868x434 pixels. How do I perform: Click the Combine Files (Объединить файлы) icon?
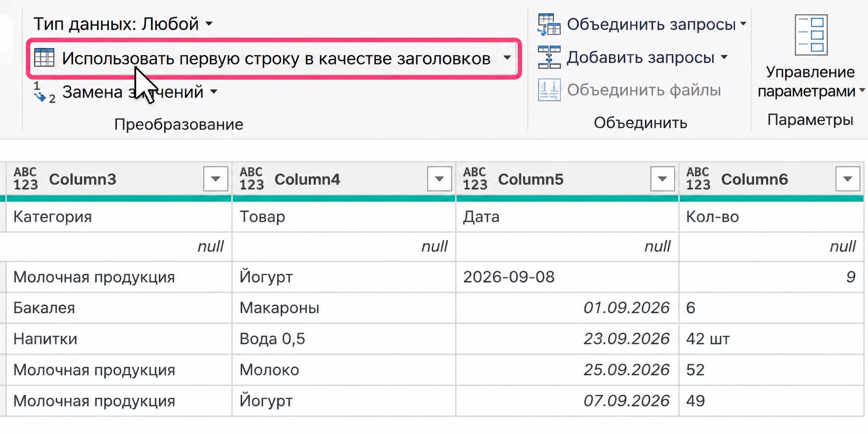coord(549,90)
